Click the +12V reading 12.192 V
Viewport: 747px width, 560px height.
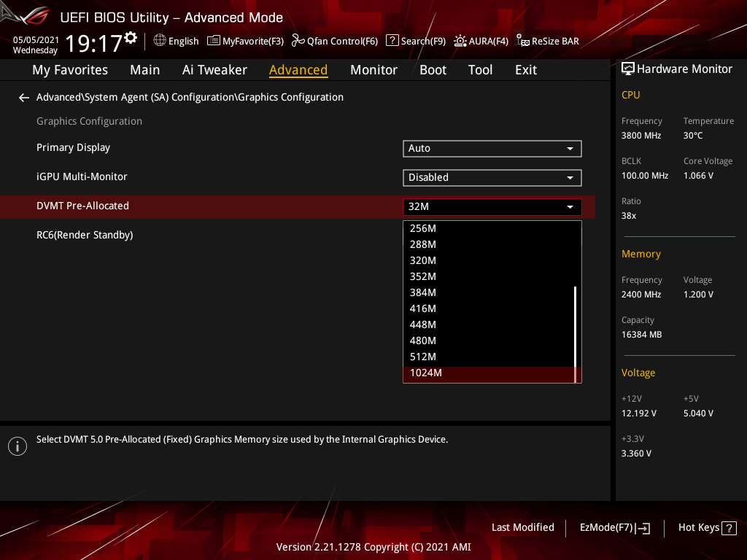point(638,413)
